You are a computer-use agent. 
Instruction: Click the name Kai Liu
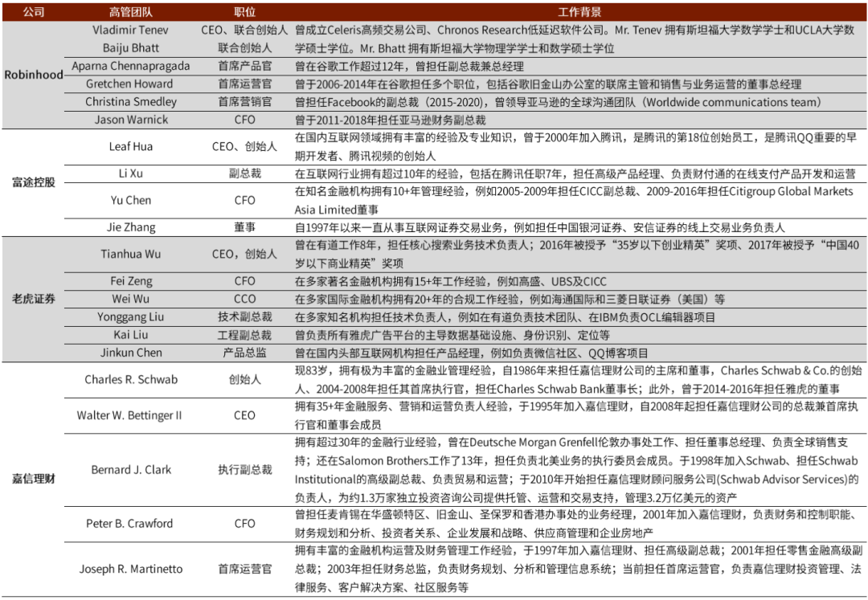(x=131, y=335)
